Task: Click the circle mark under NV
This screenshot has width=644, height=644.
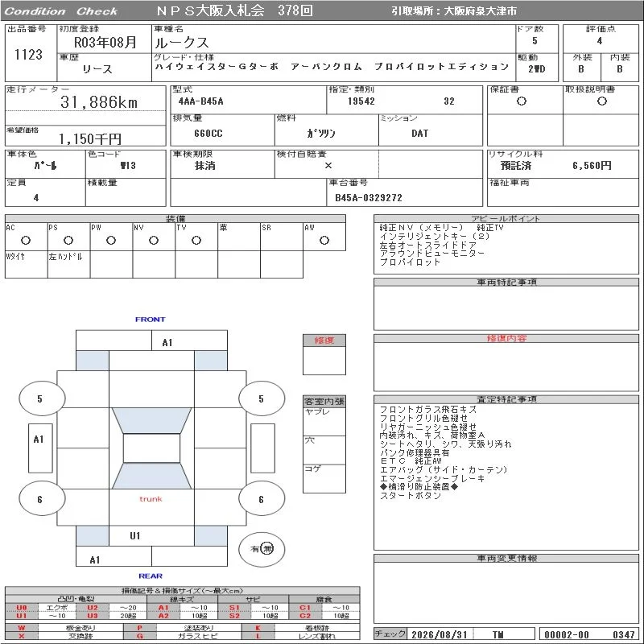Action: (x=154, y=240)
